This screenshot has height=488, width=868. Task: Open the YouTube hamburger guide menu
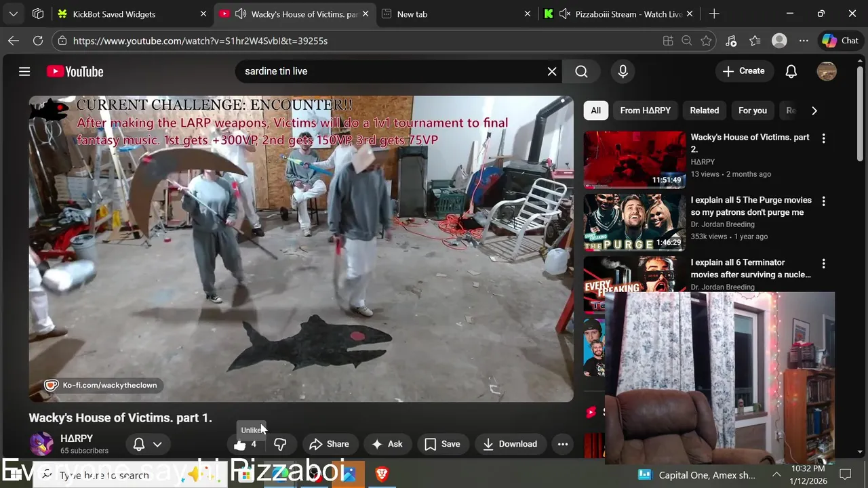pyautogui.click(x=24, y=71)
